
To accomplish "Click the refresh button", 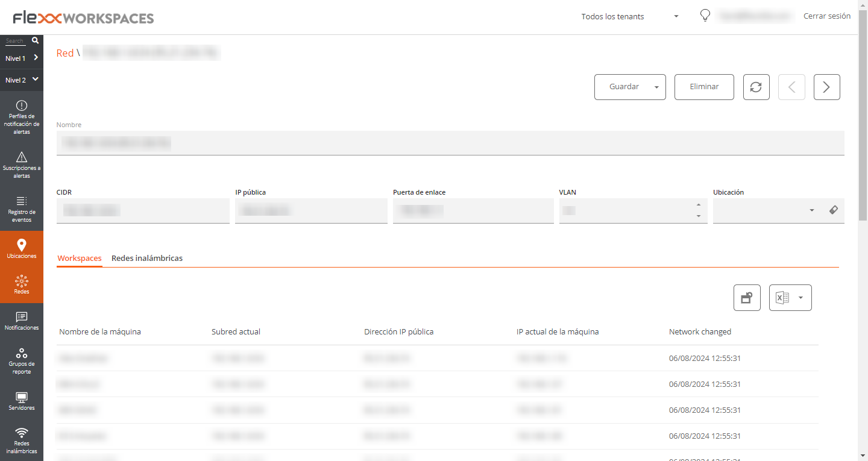I will [756, 87].
